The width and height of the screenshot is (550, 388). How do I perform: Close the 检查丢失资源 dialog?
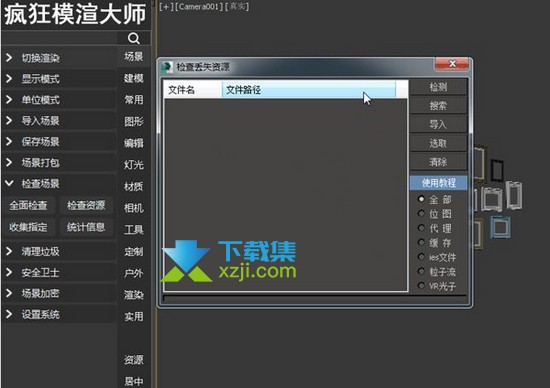[x=452, y=64]
